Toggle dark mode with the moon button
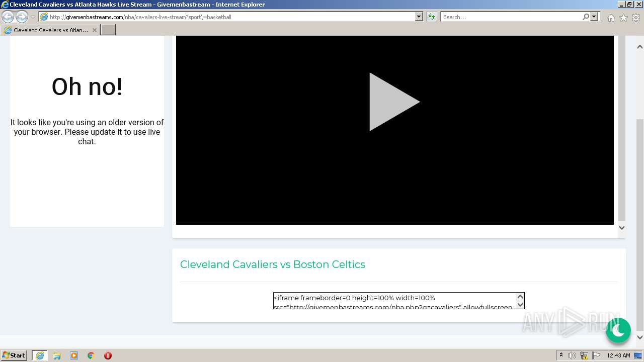Viewport: 644px width, 362px height. click(618, 330)
